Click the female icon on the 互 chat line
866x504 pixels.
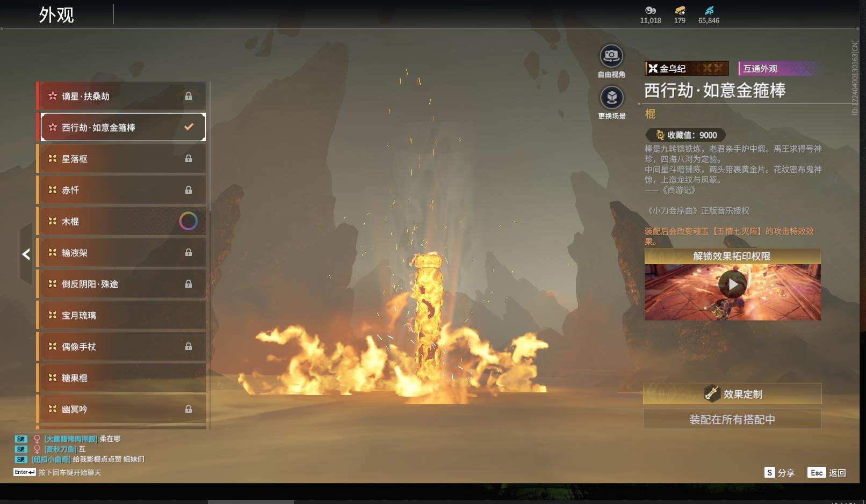point(37,449)
